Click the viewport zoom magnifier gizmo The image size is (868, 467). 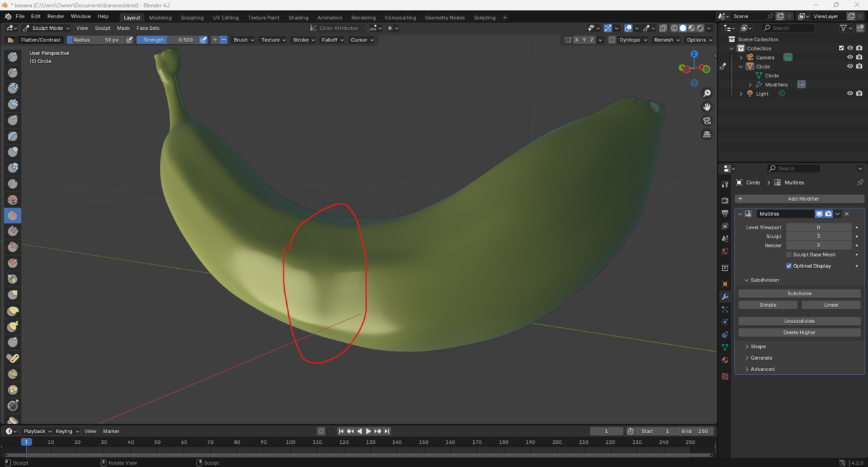(x=707, y=93)
